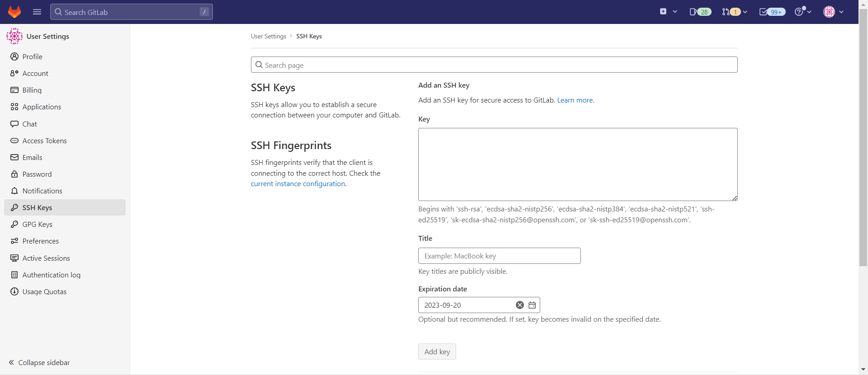Click the Notifications bell icon
This screenshot has height=375, width=868.
pyautogui.click(x=14, y=191)
